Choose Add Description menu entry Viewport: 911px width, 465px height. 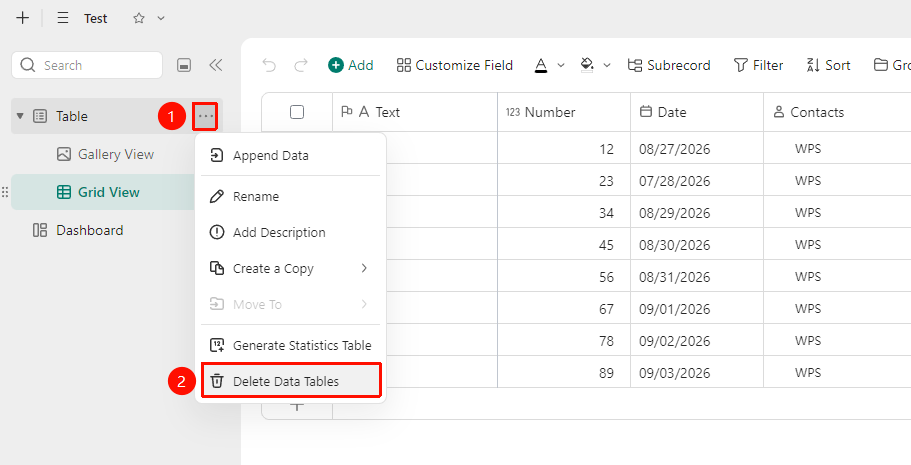click(290, 232)
